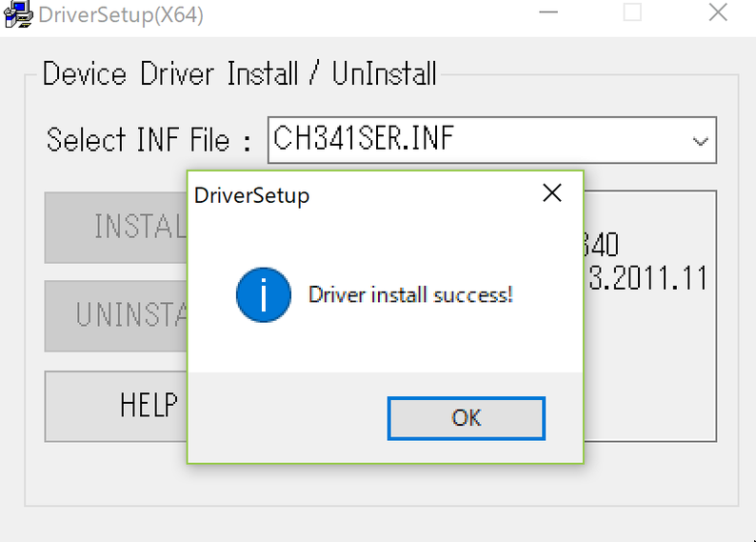Click the INSTALL button
The image size is (756, 542).
point(116,227)
